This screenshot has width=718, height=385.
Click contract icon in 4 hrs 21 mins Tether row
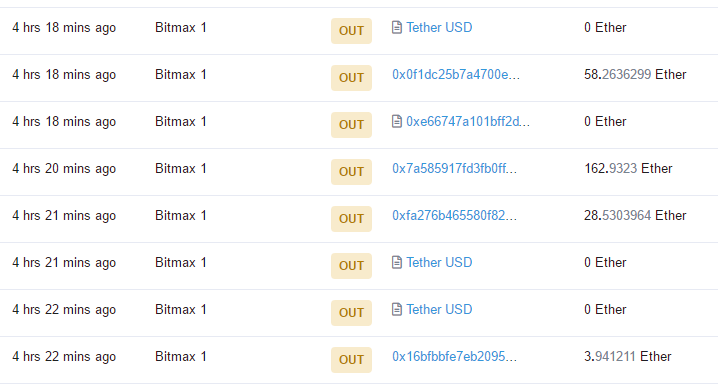[397, 262]
